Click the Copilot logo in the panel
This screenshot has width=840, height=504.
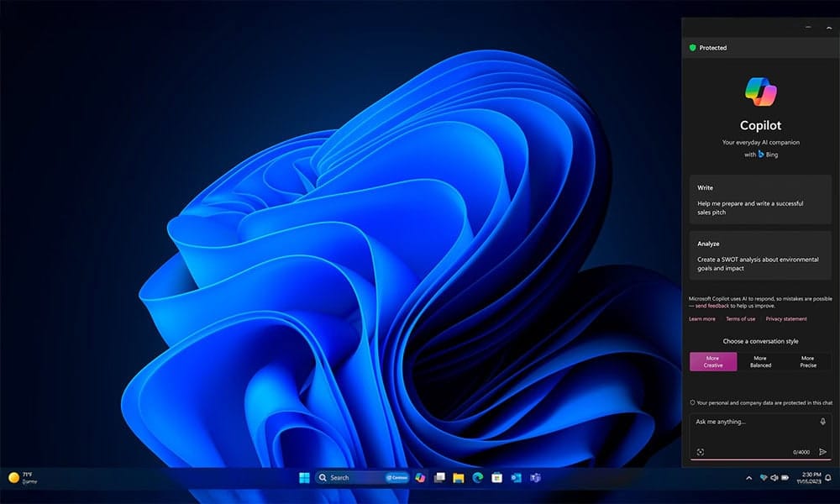click(761, 91)
